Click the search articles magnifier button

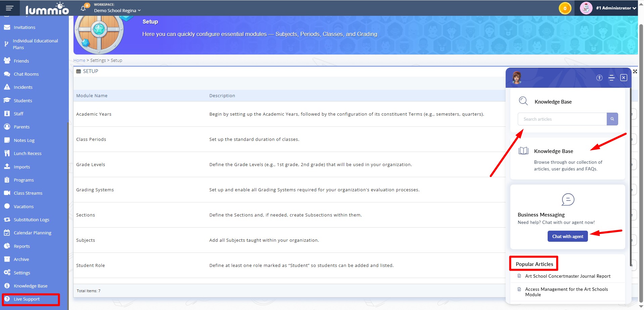(612, 119)
